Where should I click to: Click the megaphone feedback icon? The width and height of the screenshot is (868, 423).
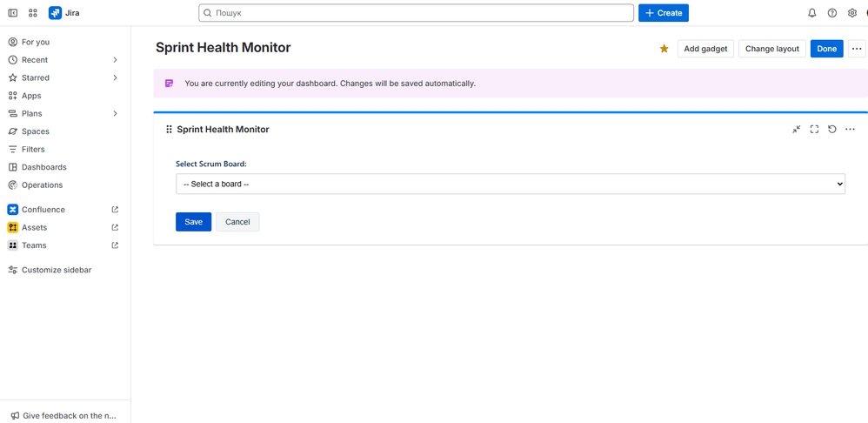click(x=15, y=415)
